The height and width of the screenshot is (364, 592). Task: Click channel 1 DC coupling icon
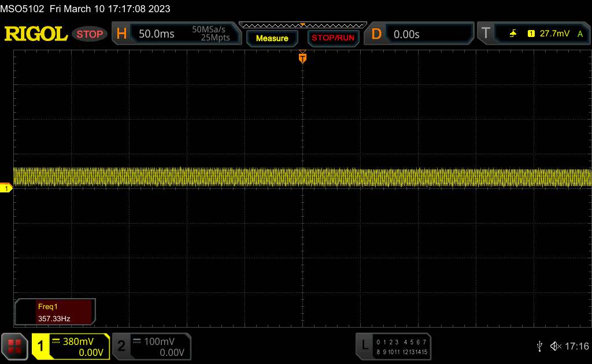click(x=56, y=341)
